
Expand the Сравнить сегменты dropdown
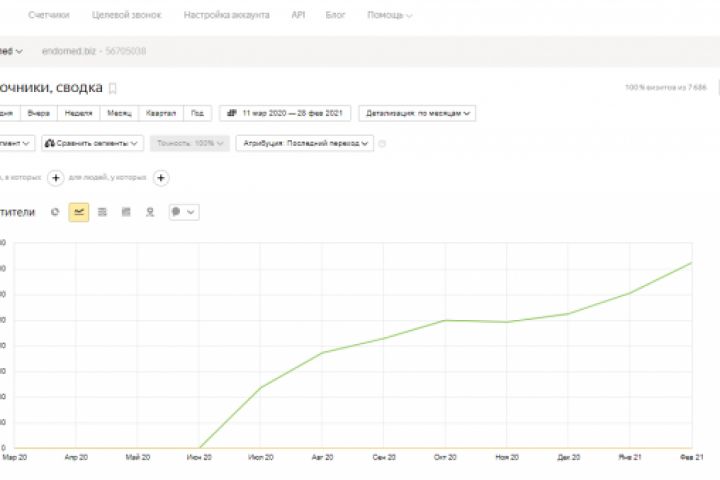click(x=93, y=144)
